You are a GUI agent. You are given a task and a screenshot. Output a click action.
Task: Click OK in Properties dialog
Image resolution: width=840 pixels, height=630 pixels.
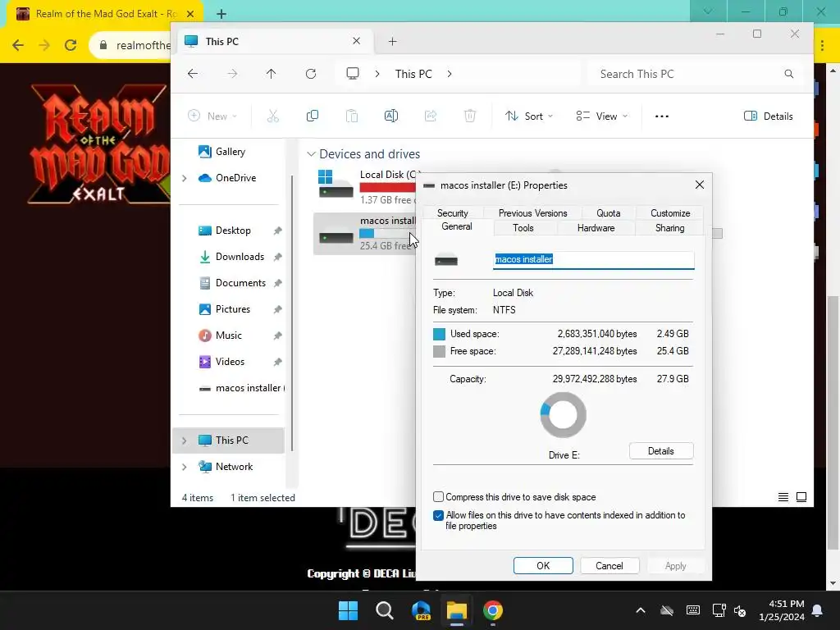(543, 566)
